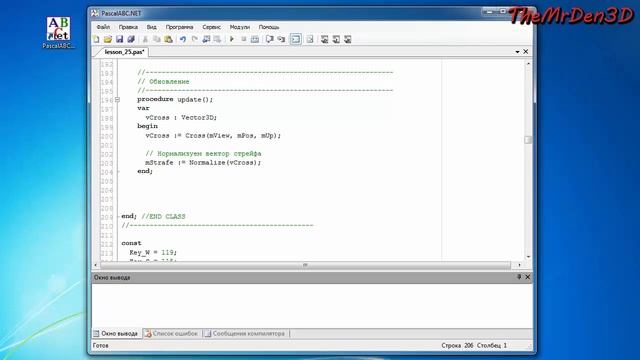Click last debug step icon in toolbar
This screenshot has height=360, width=640.
pyautogui.click(x=348, y=39)
